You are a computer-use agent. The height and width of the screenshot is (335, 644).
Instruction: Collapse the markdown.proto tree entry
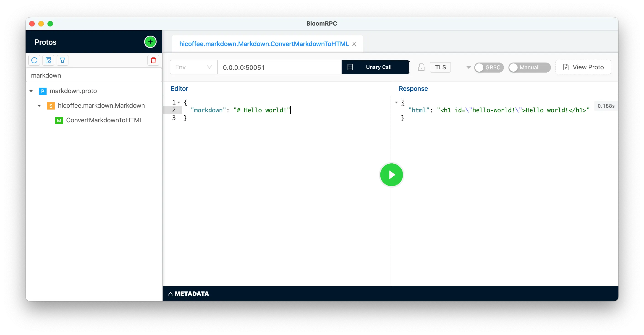click(x=31, y=91)
